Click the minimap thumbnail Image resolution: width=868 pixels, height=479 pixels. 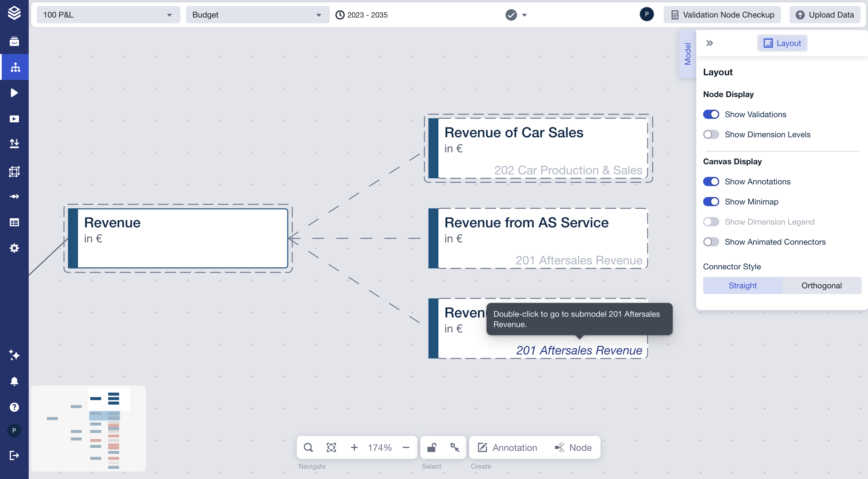(88, 428)
